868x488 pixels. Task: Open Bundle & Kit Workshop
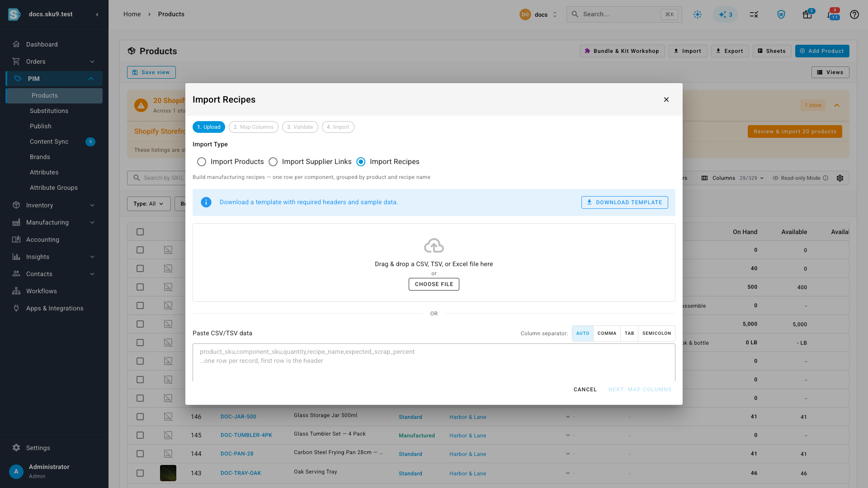(x=622, y=51)
